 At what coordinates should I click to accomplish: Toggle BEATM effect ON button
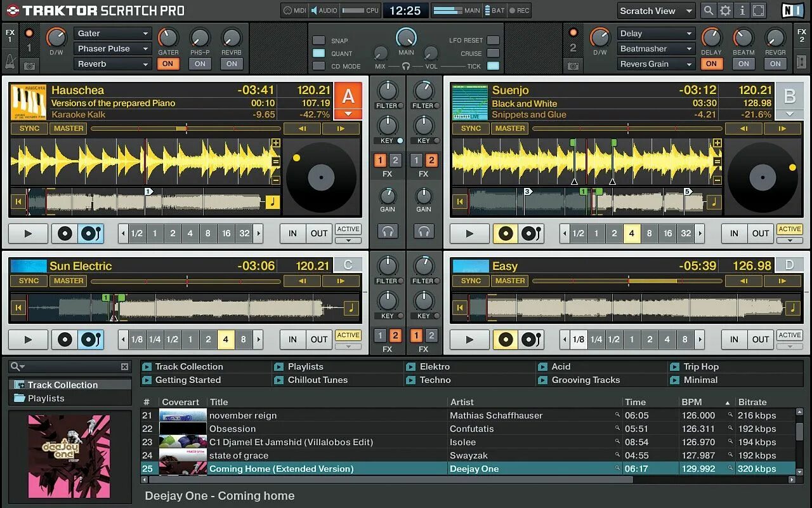pos(743,63)
